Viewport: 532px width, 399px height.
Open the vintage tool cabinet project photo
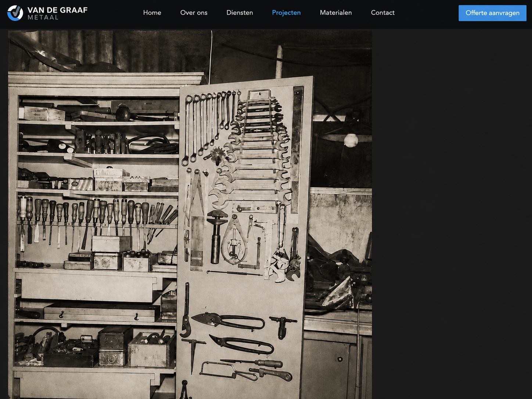click(x=190, y=215)
